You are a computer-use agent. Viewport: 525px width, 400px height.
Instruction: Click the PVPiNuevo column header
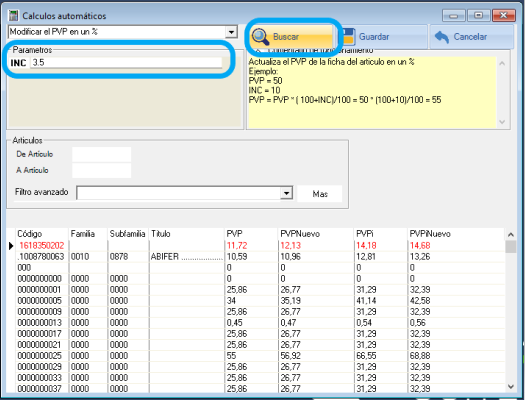455,234
